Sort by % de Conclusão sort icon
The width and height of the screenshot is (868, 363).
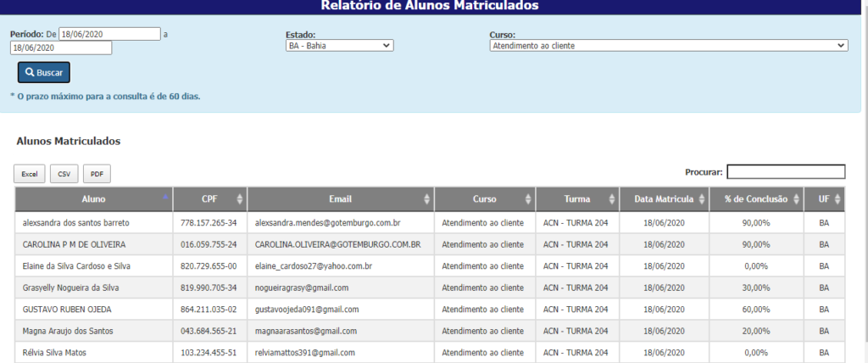(x=796, y=199)
